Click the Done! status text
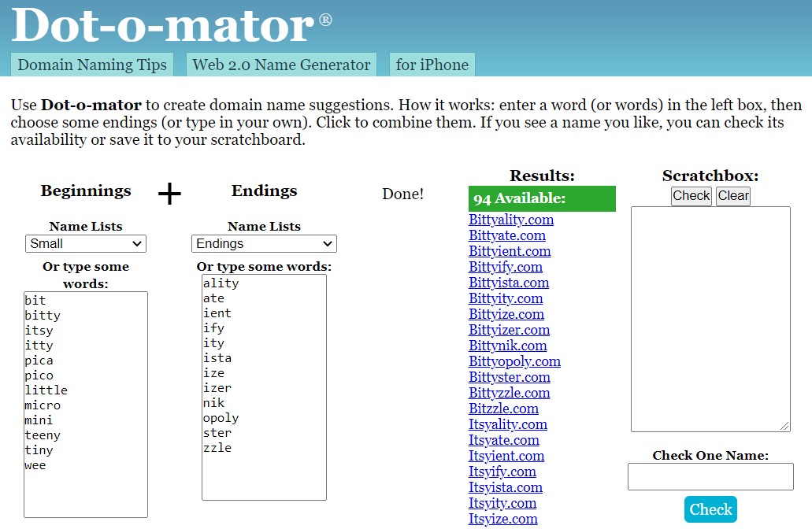This screenshot has height=529, width=812. [403, 194]
